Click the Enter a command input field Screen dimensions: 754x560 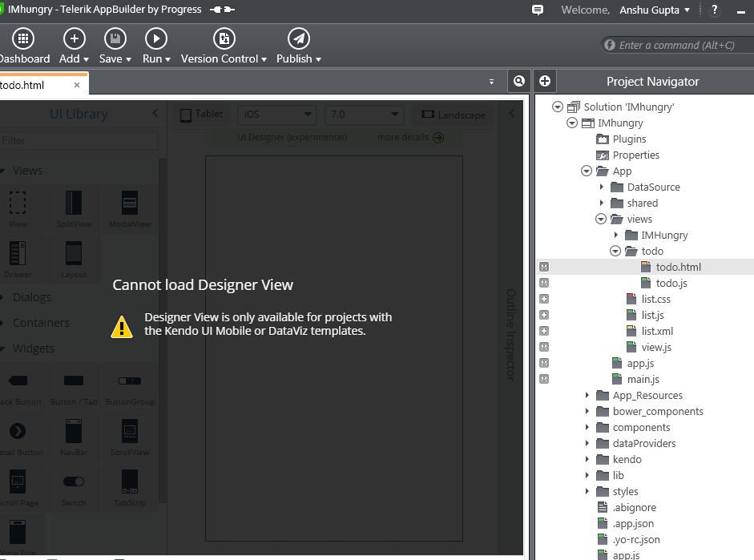point(678,45)
